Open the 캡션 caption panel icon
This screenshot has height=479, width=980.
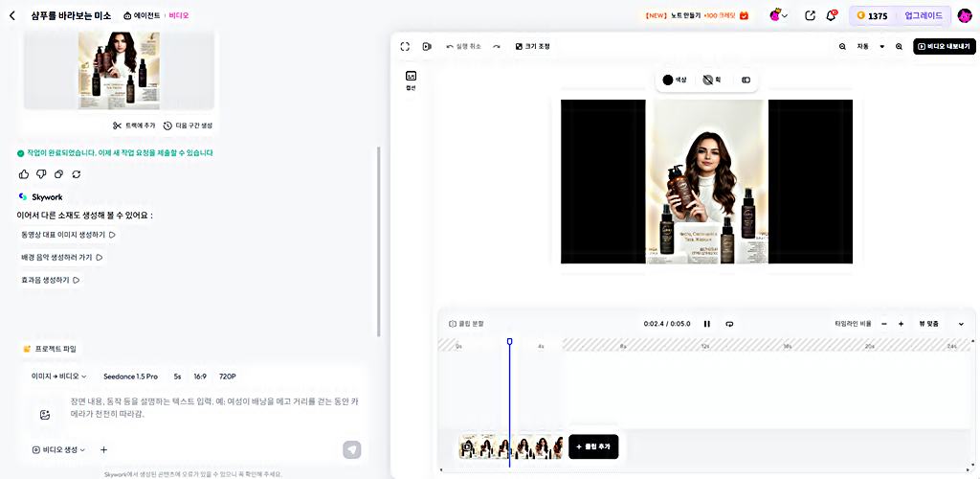click(411, 80)
